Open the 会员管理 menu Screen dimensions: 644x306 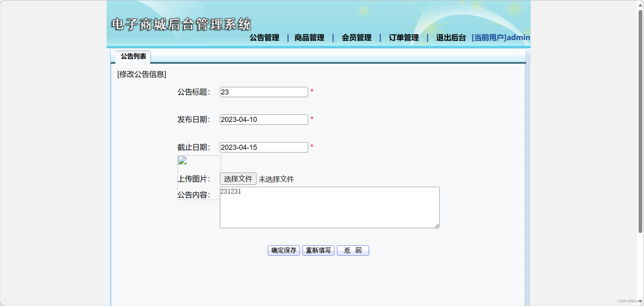(x=356, y=38)
